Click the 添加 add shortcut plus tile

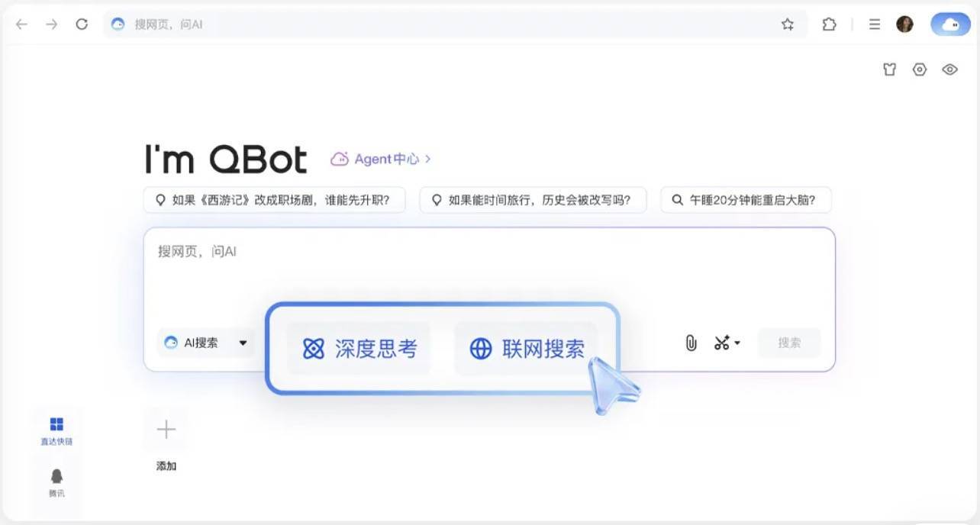click(165, 430)
